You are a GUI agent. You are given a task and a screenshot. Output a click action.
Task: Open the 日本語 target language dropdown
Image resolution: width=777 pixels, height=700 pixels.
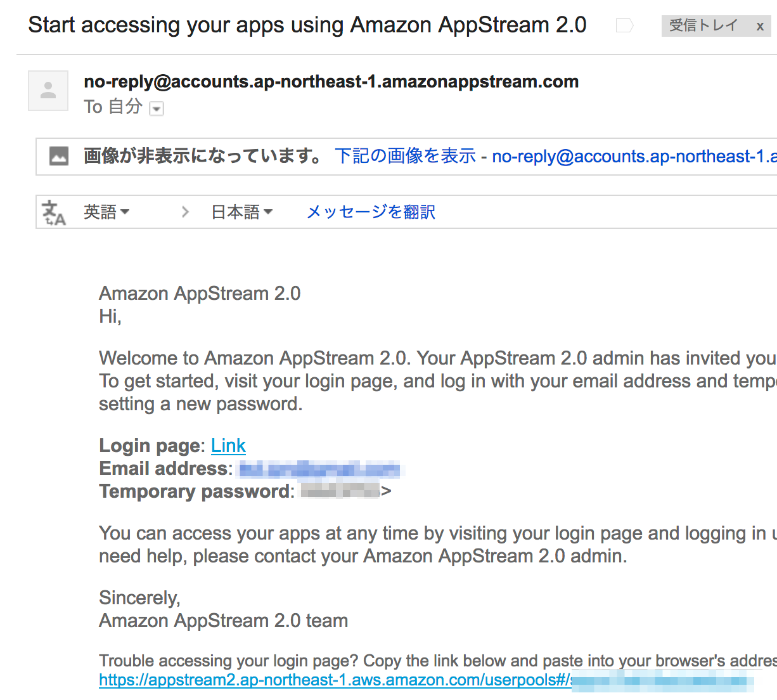tap(242, 211)
